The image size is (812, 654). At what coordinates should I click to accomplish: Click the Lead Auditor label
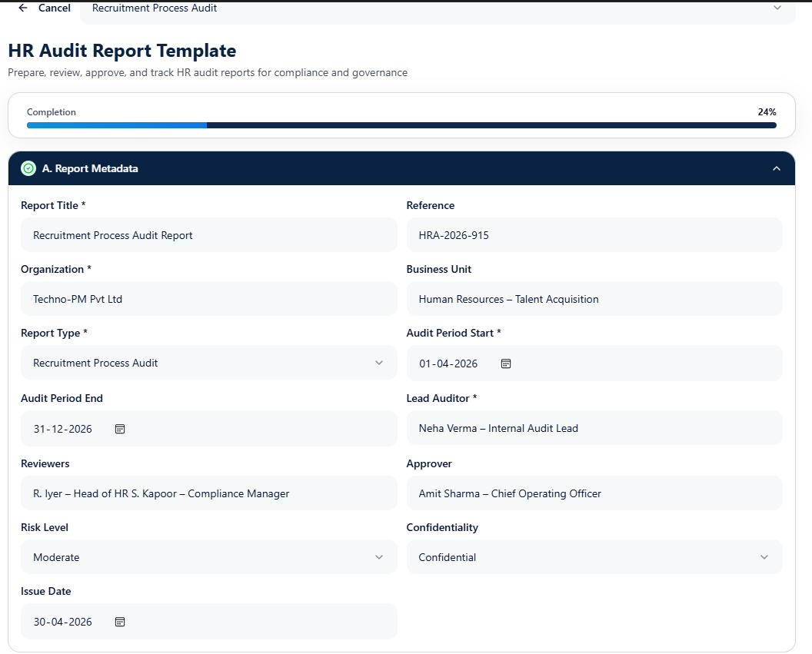(441, 398)
